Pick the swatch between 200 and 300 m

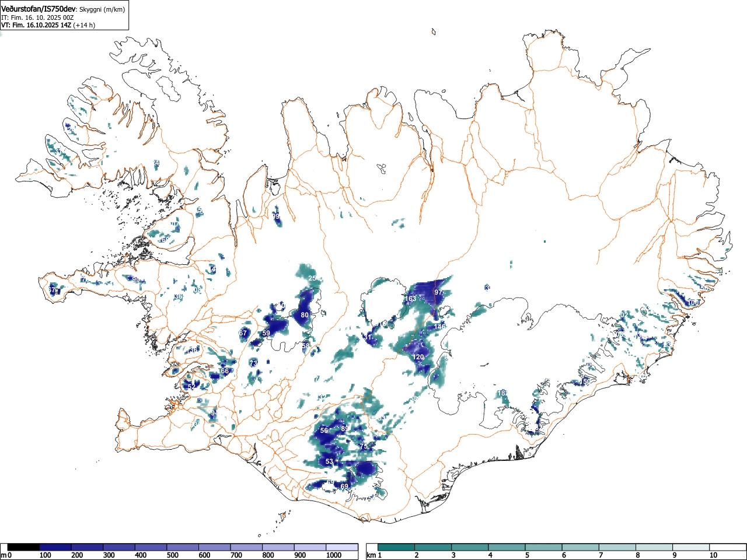coord(88,547)
